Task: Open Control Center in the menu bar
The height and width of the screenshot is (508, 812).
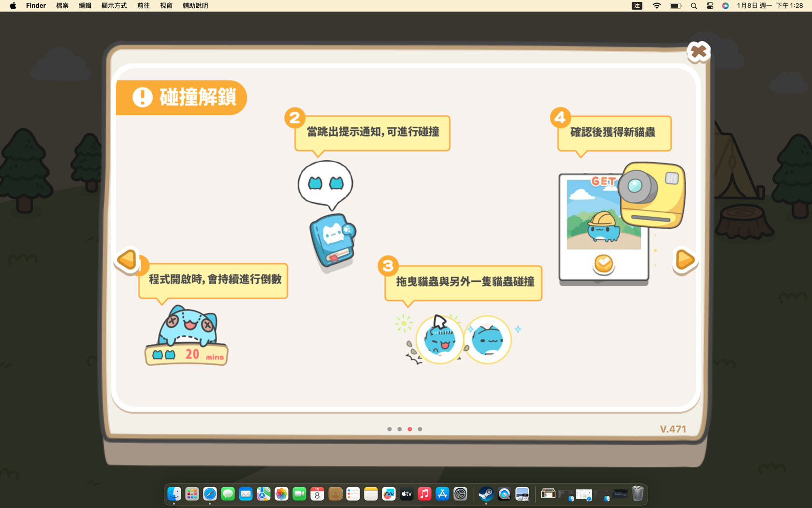Action: (x=710, y=6)
